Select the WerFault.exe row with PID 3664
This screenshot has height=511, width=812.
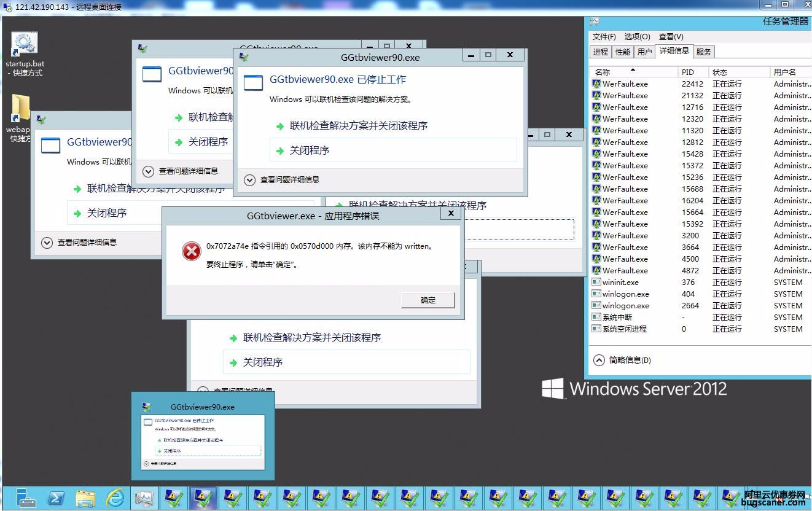point(700,248)
